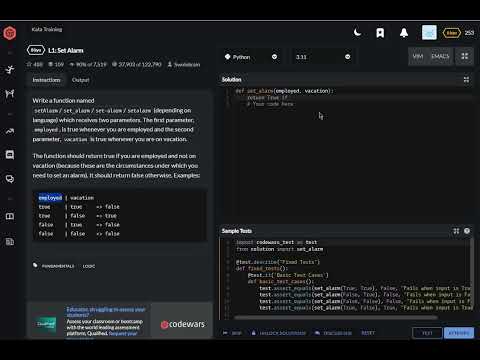Click the 3.11 version dropdown chevron
This screenshot has height=360, width=480.
pyautogui.click(x=348, y=57)
